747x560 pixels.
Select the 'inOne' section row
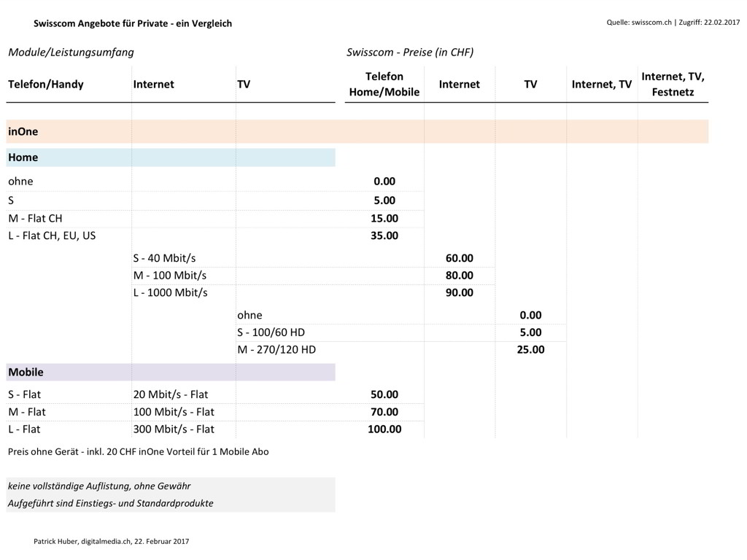click(357, 131)
